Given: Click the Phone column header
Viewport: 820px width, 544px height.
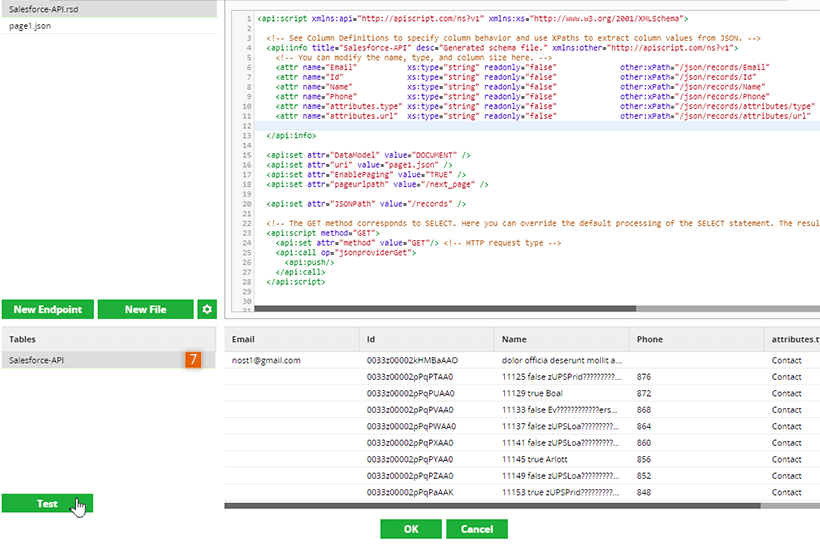Looking at the screenshot, I should pyautogui.click(x=697, y=339).
